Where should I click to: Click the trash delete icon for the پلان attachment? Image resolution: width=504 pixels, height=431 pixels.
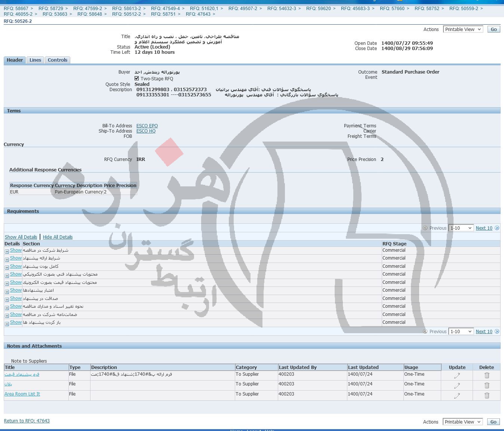click(x=487, y=385)
